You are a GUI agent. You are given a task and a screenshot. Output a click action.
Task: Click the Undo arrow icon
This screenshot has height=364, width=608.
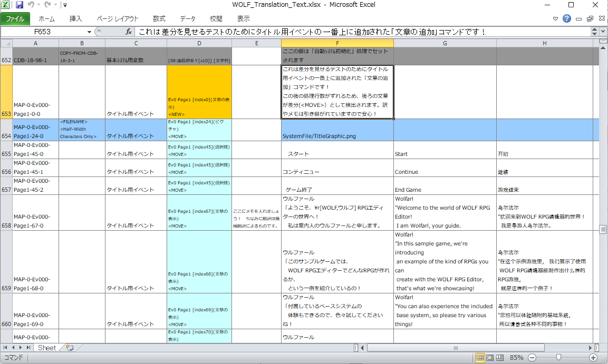pyautogui.click(x=31, y=5)
